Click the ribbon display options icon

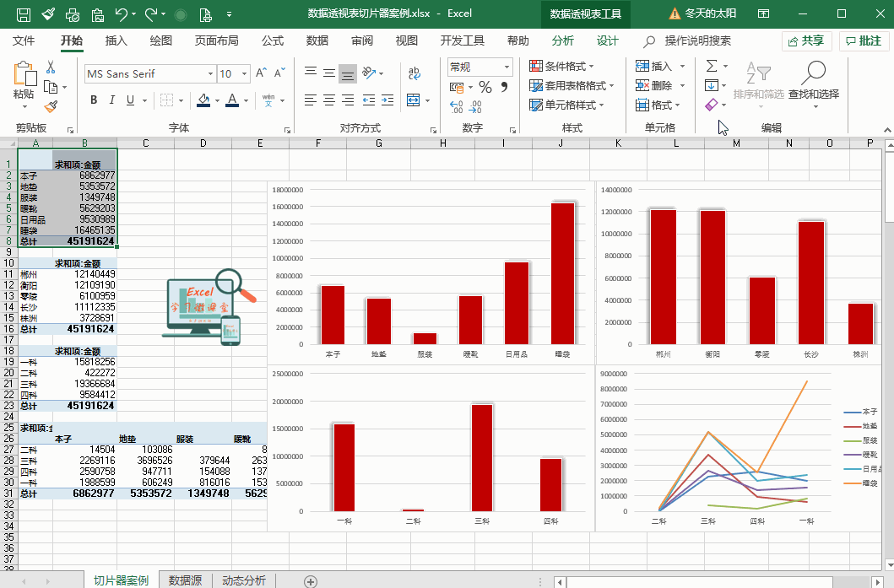tap(763, 13)
